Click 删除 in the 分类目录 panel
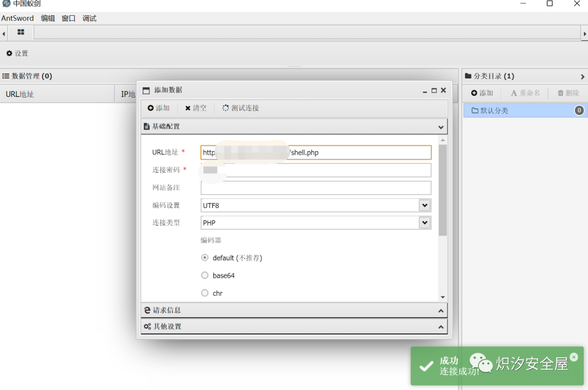The width and height of the screenshot is (588, 390). (x=568, y=93)
